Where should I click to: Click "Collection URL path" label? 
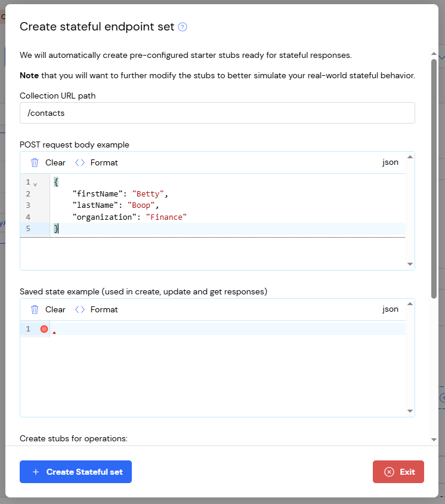pyautogui.click(x=57, y=96)
